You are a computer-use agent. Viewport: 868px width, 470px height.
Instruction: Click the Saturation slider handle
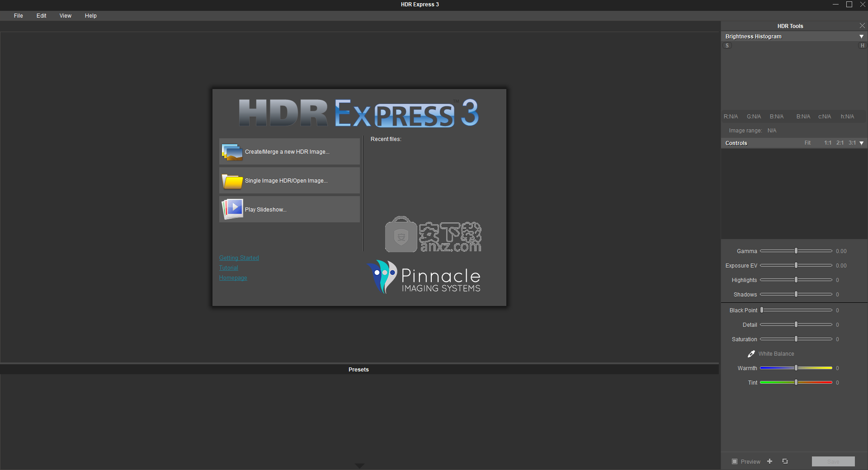(796, 339)
